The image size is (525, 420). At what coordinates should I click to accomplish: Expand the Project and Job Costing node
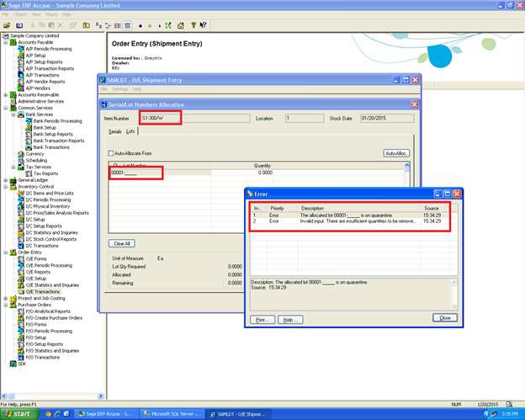5,298
